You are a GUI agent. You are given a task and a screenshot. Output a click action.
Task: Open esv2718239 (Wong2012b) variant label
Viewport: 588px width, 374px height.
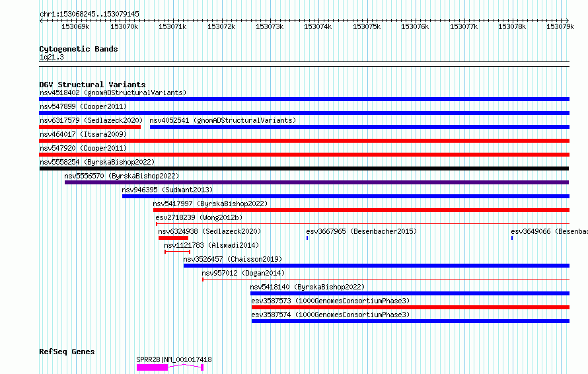click(x=199, y=217)
